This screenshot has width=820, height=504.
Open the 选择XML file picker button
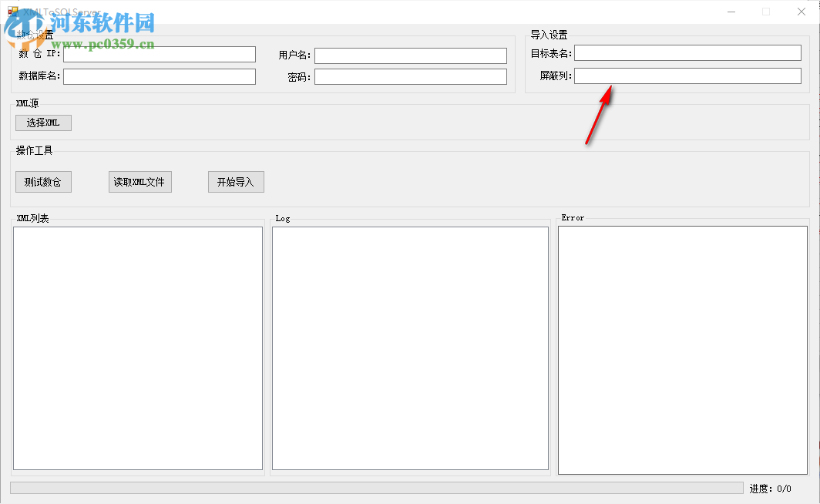pos(43,123)
